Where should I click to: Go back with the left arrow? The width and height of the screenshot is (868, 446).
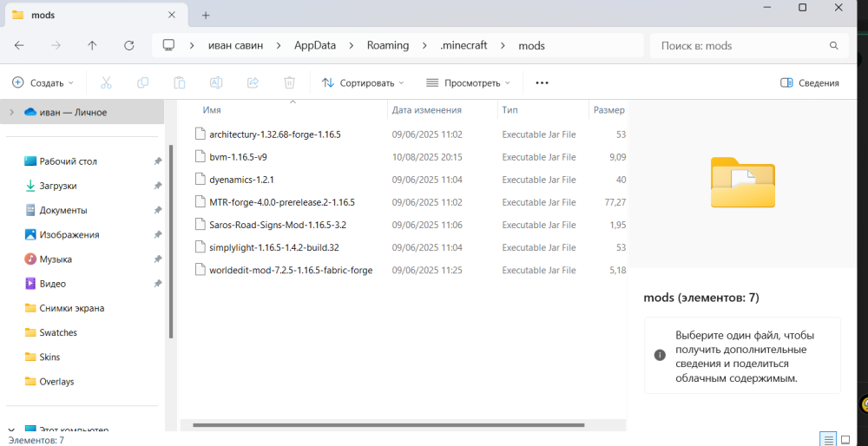(x=19, y=46)
